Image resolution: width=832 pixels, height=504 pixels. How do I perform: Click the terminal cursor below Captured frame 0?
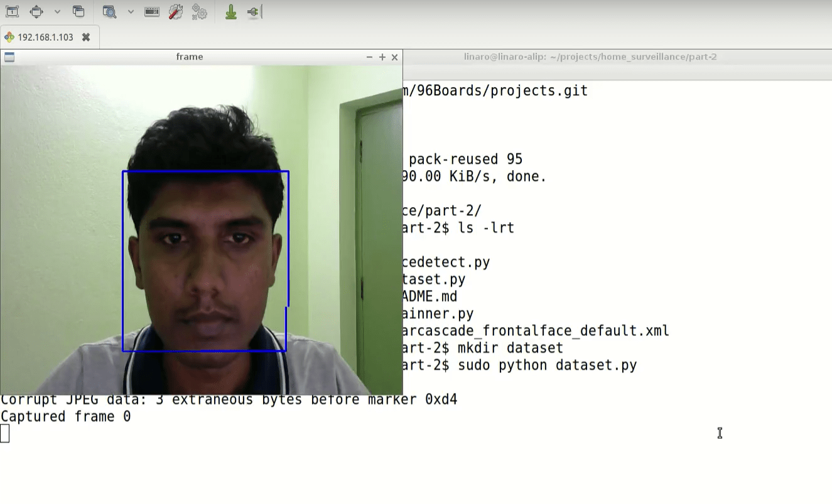pos(5,434)
